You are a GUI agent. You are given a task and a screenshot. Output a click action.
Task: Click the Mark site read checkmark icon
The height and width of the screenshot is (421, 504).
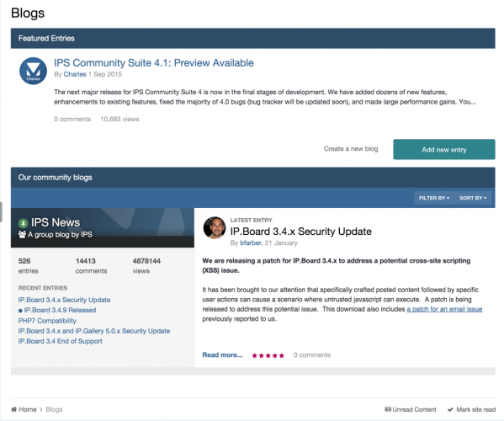pos(450,409)
